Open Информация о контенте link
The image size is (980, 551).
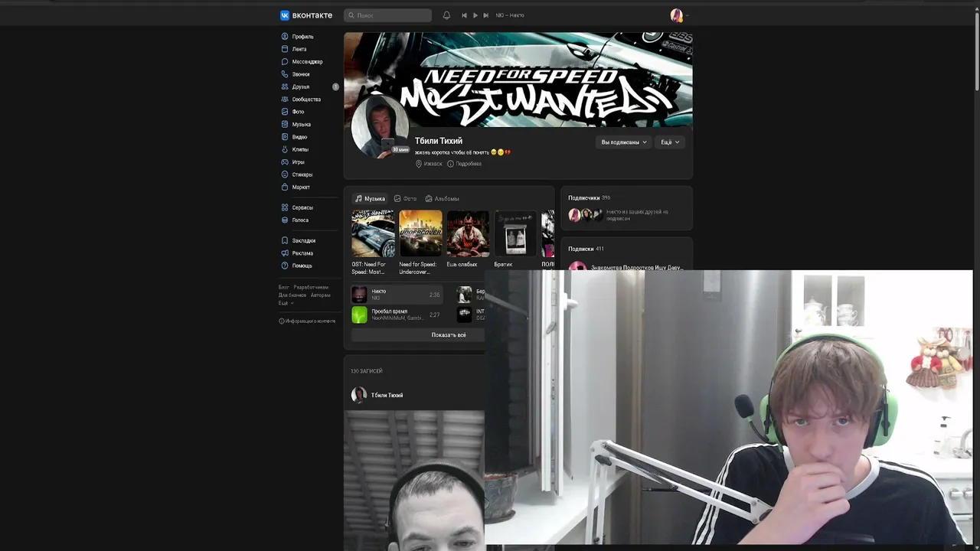(x=307, y=321)
